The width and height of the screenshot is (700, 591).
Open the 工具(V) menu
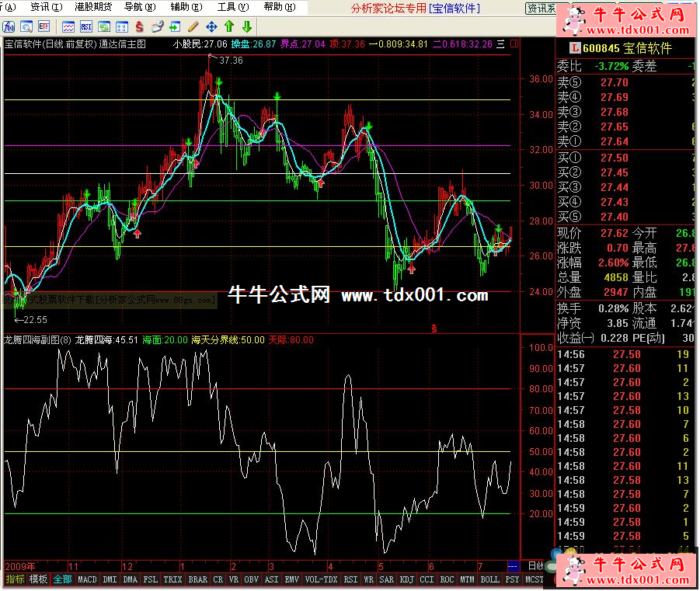(233, 7)
